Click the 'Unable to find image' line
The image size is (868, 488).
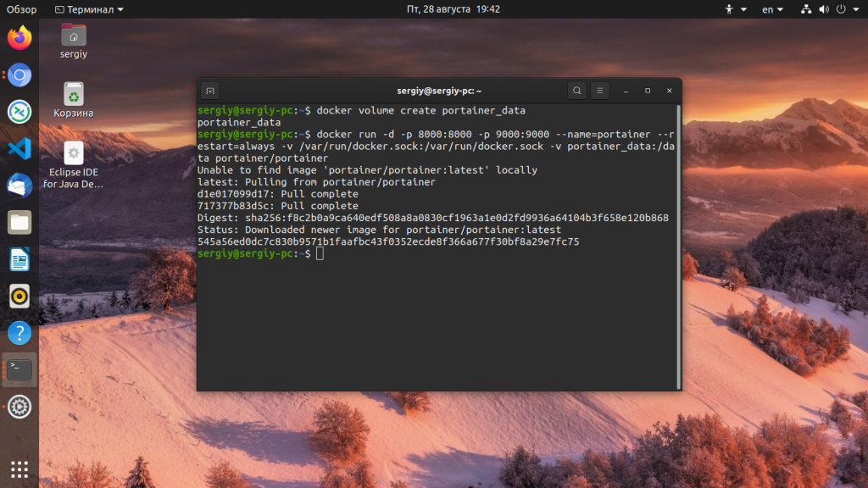(368, 170)
